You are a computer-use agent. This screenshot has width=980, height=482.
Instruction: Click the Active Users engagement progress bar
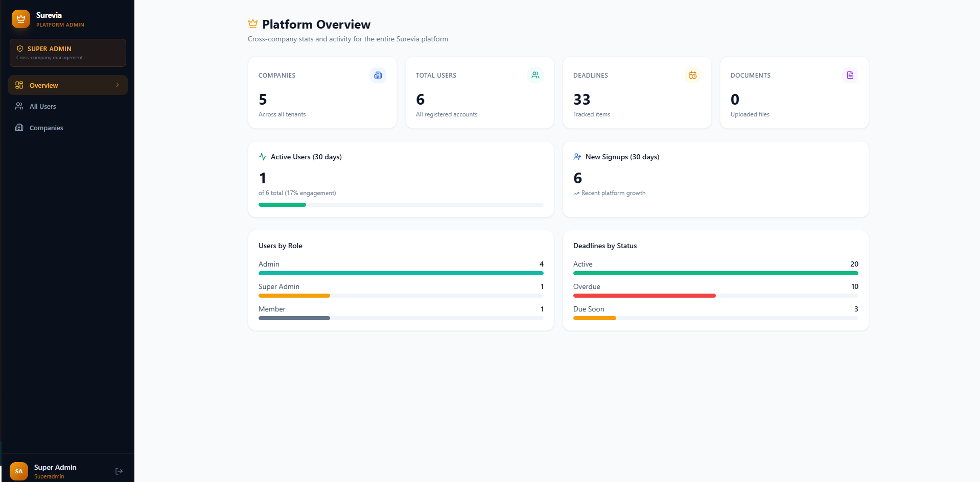pos(401,205)
